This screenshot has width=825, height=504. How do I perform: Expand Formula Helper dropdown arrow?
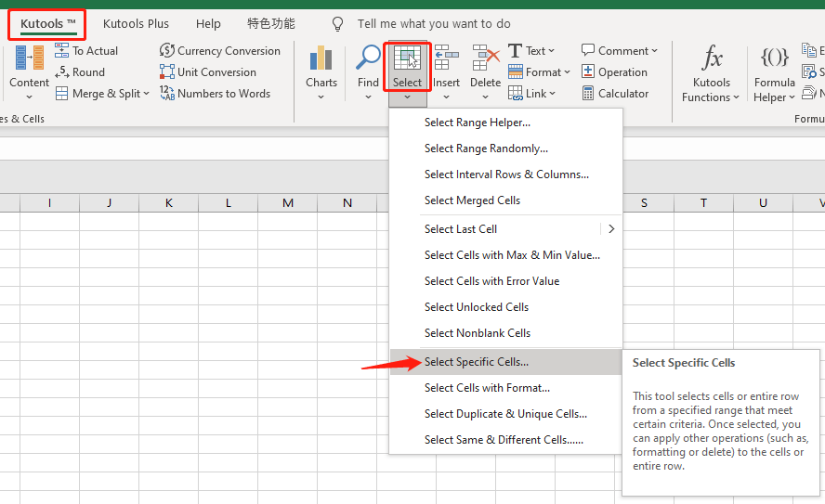click(x=792, y=97)
